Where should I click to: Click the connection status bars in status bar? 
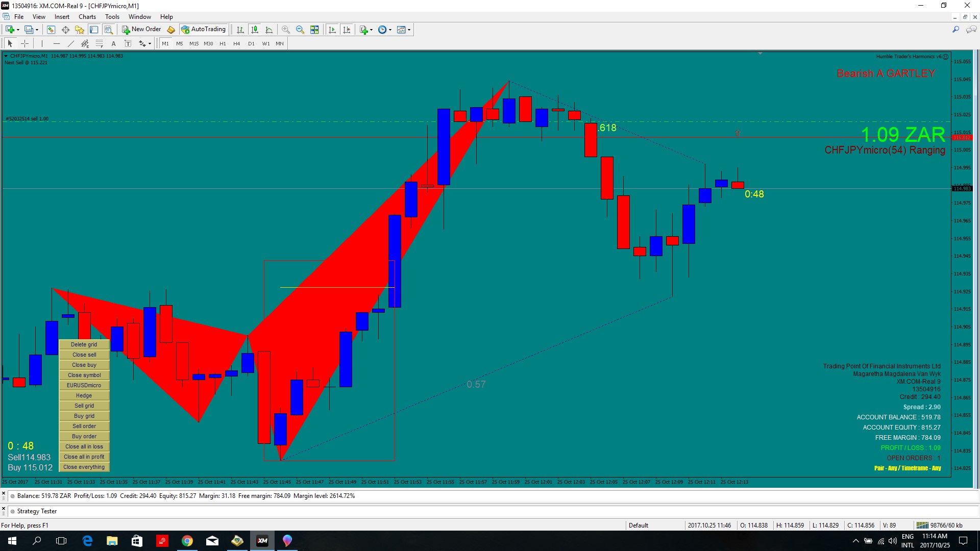click(x=922, y=525)
